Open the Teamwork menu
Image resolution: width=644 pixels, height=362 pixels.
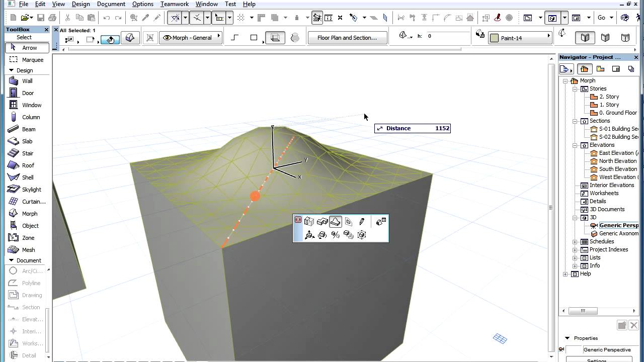click(175, 4)
